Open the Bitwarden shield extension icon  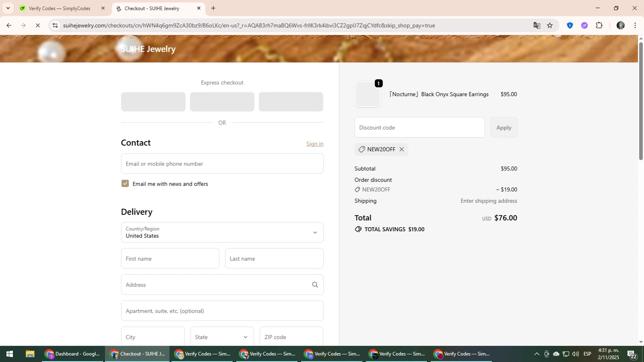coord(570,25)
